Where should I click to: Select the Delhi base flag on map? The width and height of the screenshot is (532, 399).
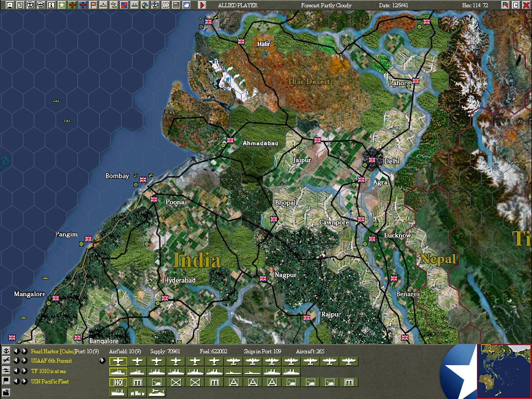[372, 159]
